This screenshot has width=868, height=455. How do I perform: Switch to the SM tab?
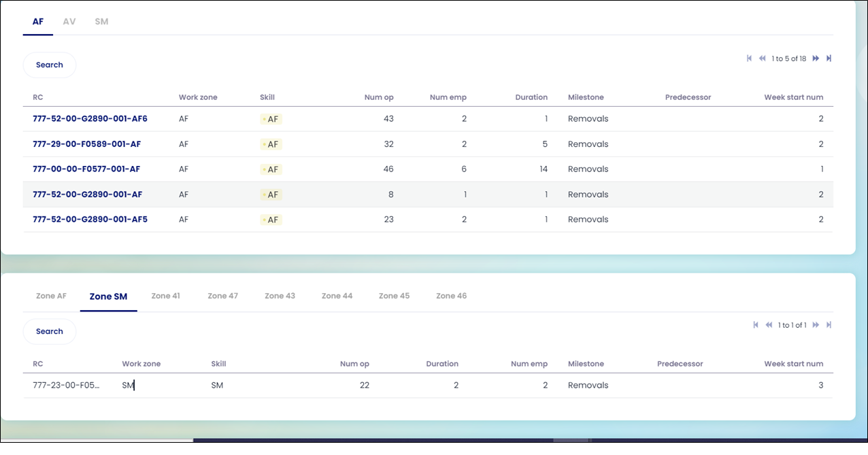(101, 22)
